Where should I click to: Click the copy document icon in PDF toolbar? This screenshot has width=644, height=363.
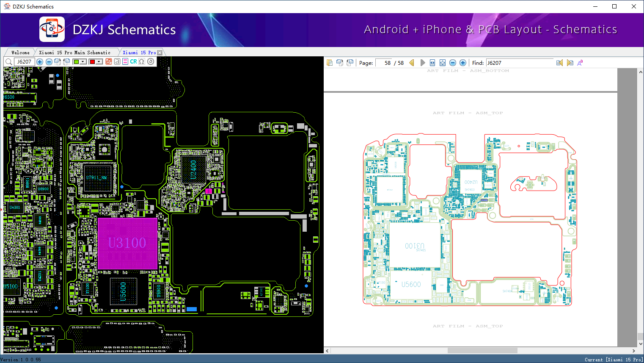330,63
